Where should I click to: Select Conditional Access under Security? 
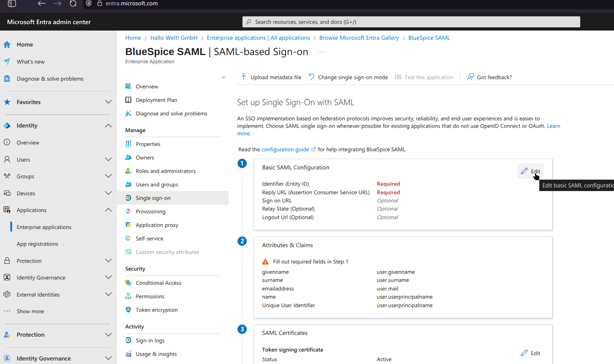click(x=158, y=283)
